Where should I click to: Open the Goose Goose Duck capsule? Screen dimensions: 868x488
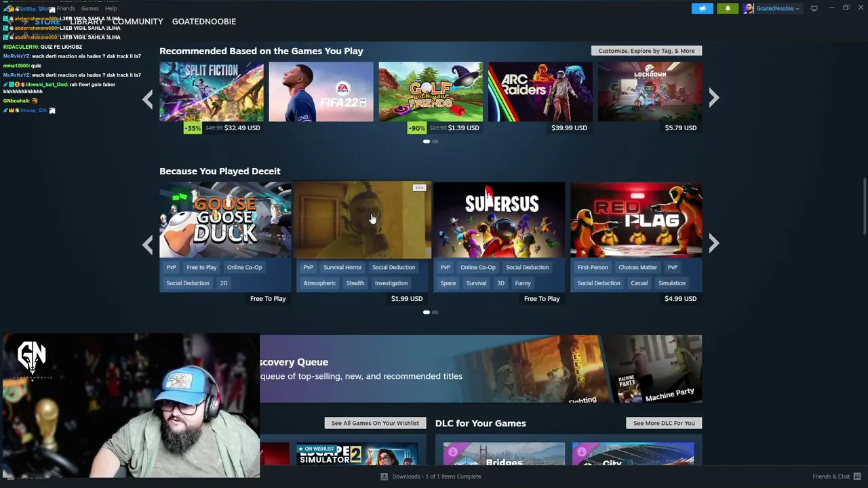[225, 220]
